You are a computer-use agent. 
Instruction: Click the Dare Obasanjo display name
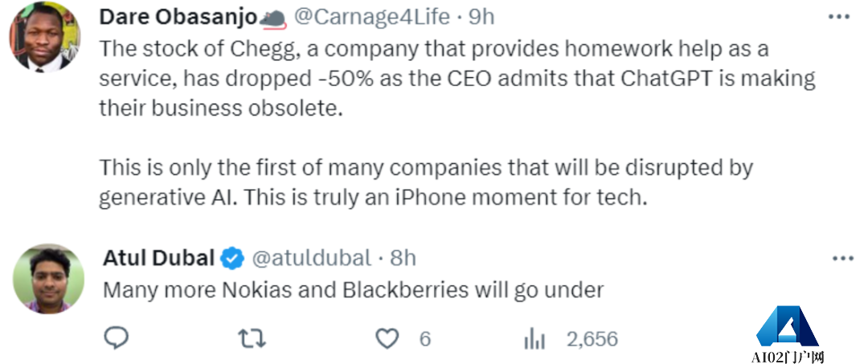point(178,17)
